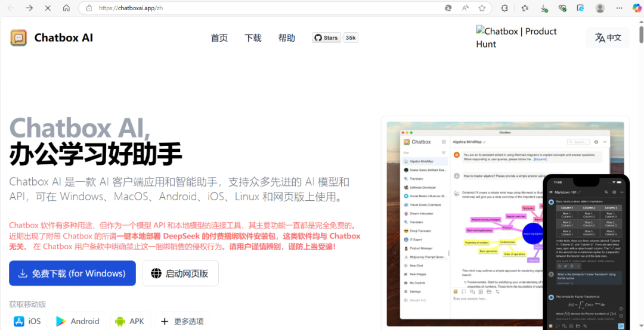
Task: Open the Chatbox Product Hunt link
Action: [x=516, y=38]
